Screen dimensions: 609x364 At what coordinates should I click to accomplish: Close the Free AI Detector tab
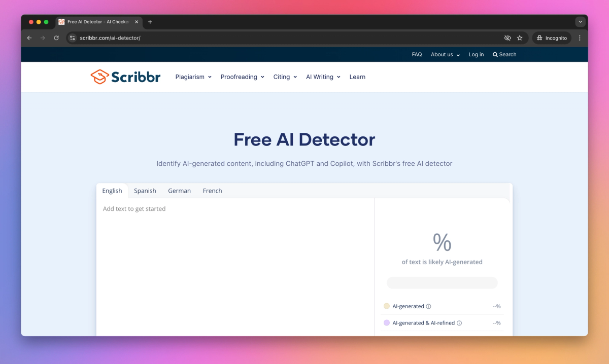point(137,22)
